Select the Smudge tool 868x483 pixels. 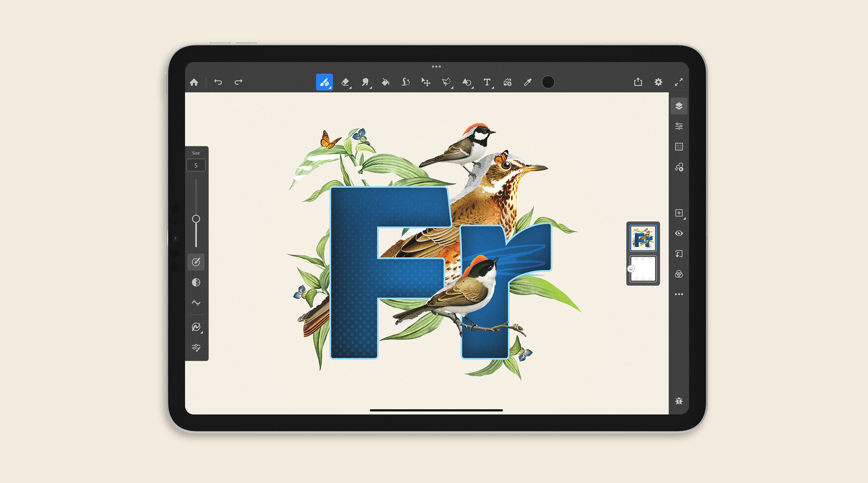click(365, 82)
